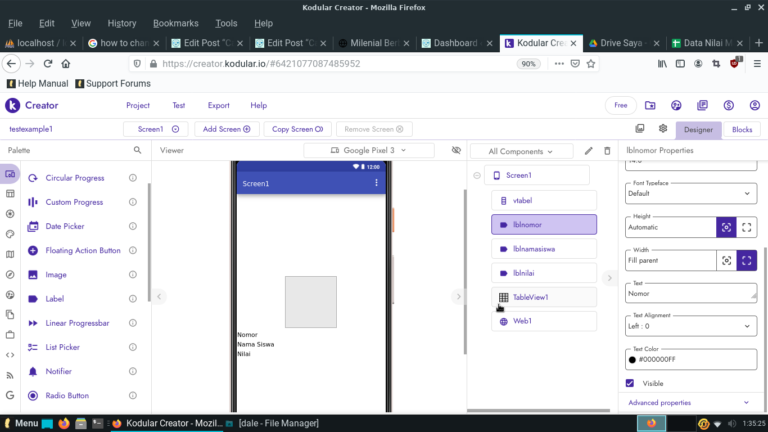This screenshot has height=432, width=768.
Task: Select the lblnamasiswa component in tree
Action: click(544, 249)
